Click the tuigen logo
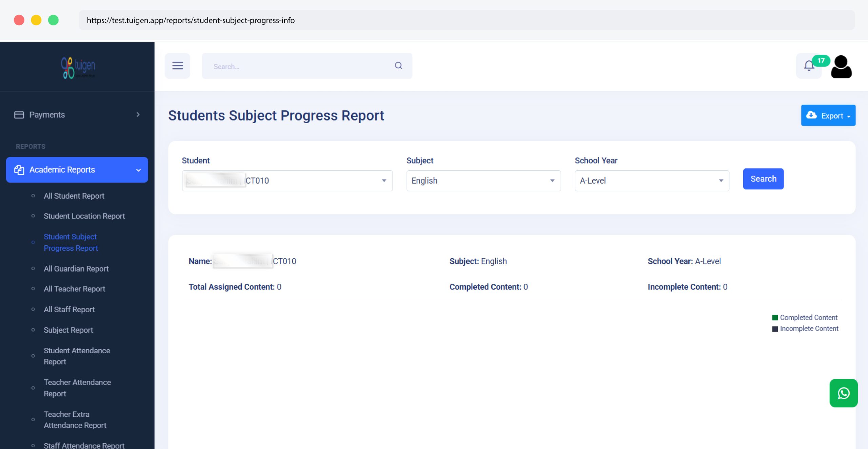The height and width of the screenshot is (449, 868). (78, 67)
